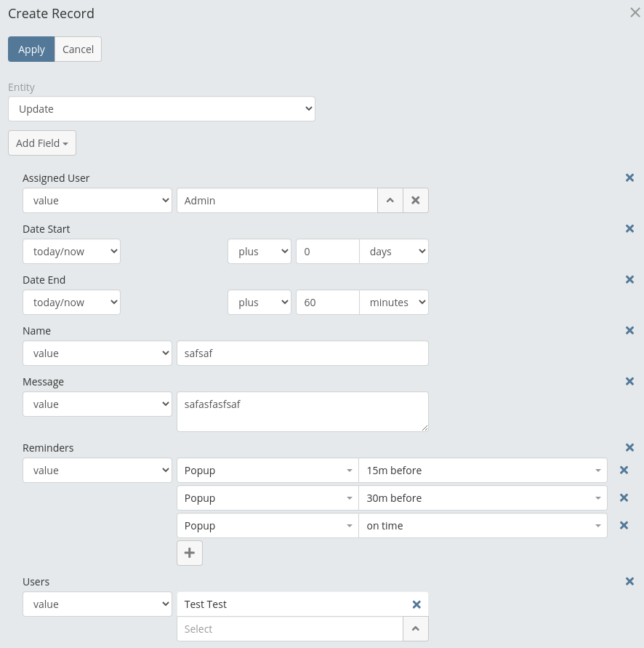This screenshot has width=644, height=648.
Task: Delete the 15m before reminder
Action: coord(623,471)
